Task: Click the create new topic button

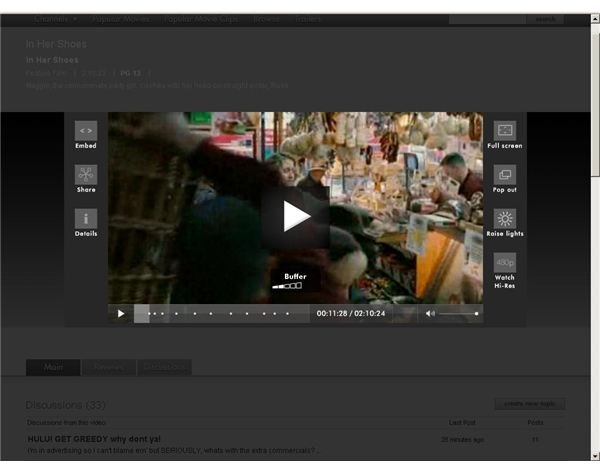Action: (x=530, y=404)
